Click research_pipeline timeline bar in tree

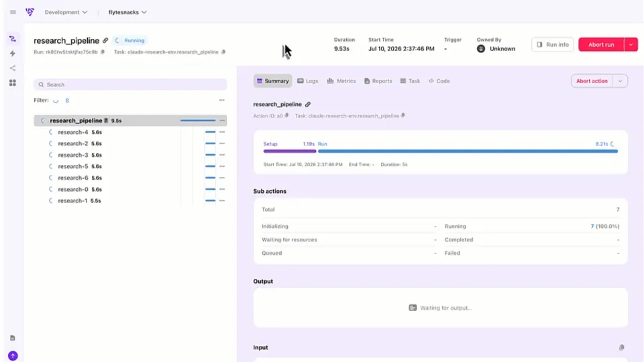point(197,121)
